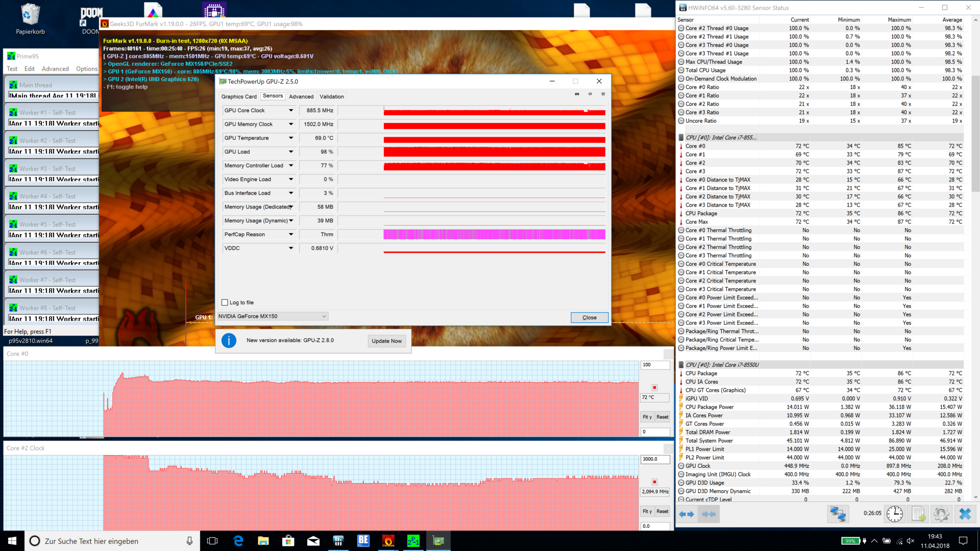Click red color marker in Core #2 Clock graph
Image resolution: width=980 pixels, height=551 pixels.
click(x=654, y=482)
